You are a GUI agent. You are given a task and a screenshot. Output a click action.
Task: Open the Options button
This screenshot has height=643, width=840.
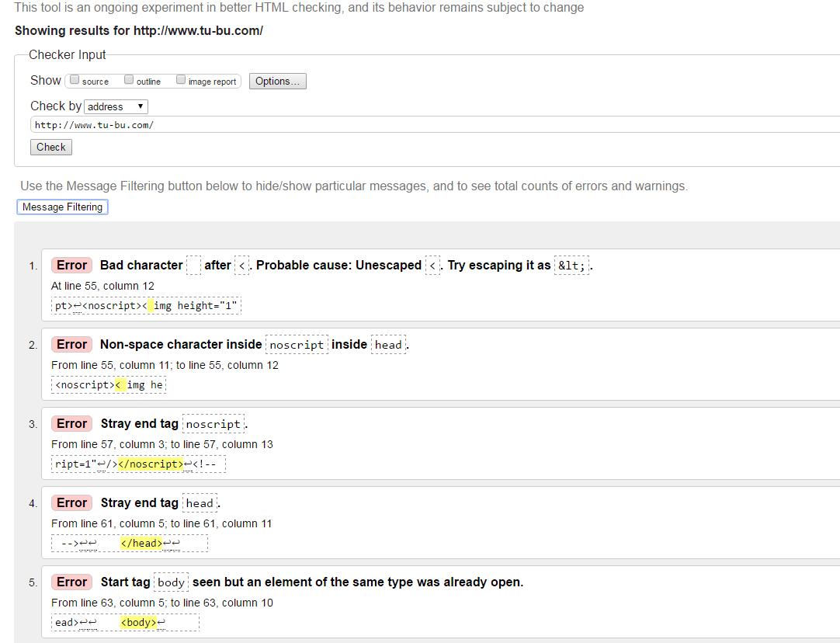pos(277,82)
